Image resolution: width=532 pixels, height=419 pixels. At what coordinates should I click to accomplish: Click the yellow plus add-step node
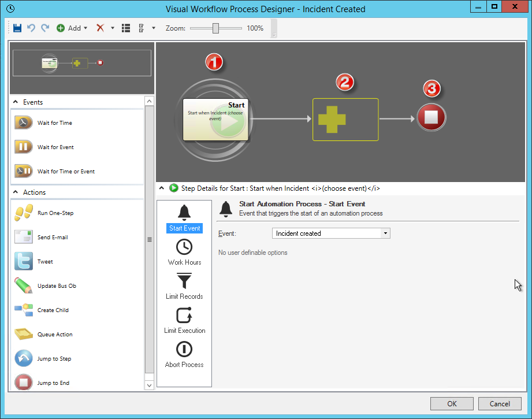pos(345,120)
